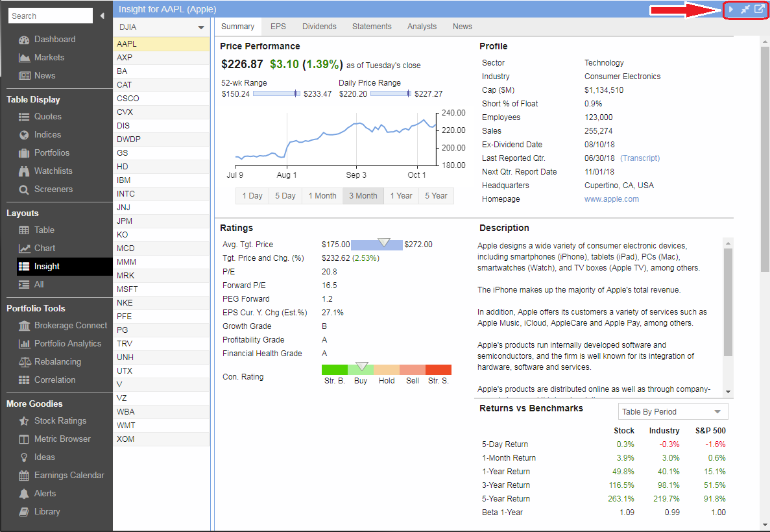Select the 5 Day chart range

(285, 196)
